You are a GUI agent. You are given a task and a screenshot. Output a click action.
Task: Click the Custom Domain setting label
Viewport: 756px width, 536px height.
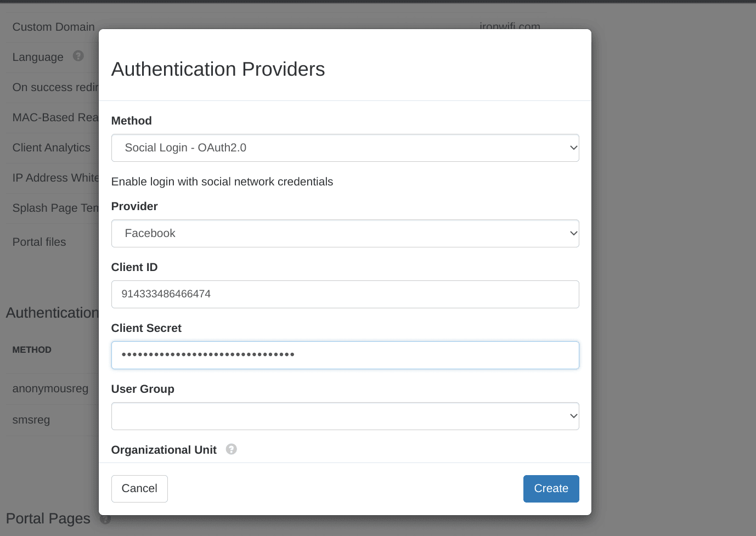pos(53,27)
